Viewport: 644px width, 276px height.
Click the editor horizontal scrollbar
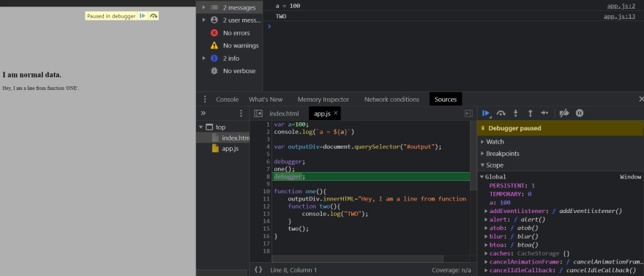coord(357,258)
